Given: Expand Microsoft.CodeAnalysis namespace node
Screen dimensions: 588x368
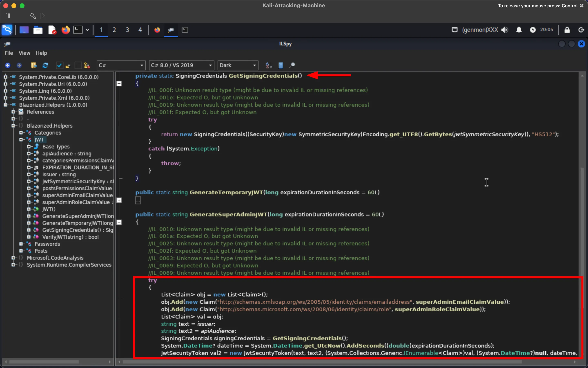Looking at the screenshot, I should 13,258.
